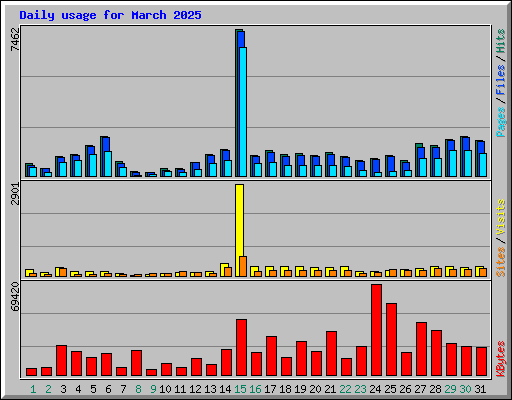The height and width of the screenshot is (400, 512).
Task: Click the orange sites bar for day 15
Action: [243, 266]
